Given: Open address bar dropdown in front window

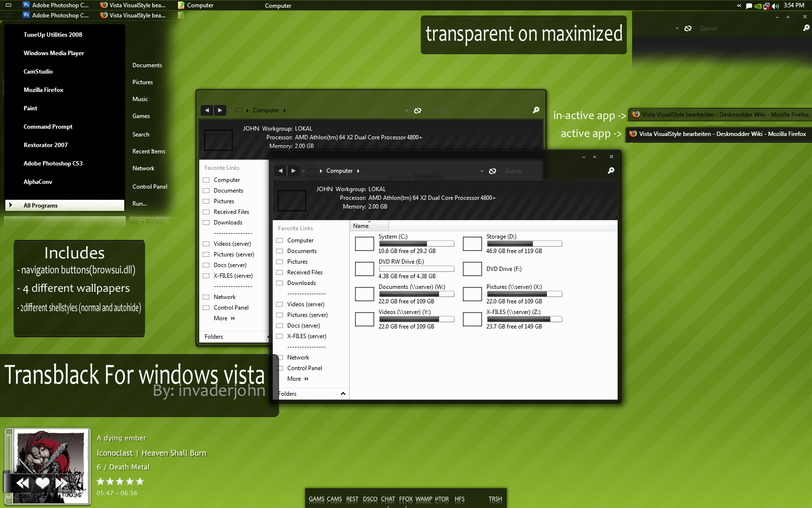Looking at the screenshot, I should [x=482, y=171].
